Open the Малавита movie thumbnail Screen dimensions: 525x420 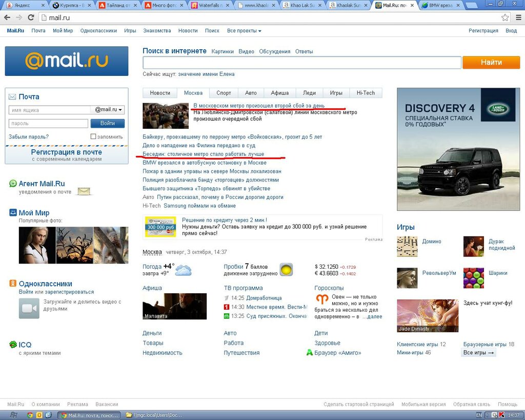coord(174,306)
